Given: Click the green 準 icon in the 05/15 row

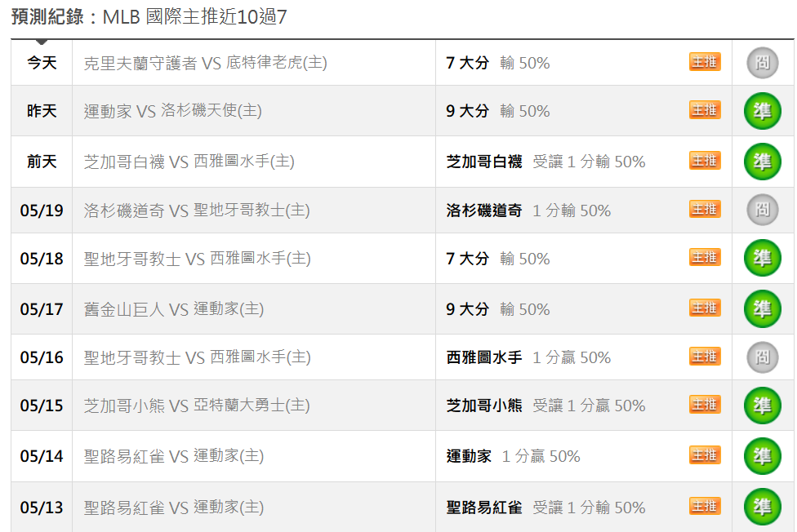Looking at the screenshot, I should (762, 406).
